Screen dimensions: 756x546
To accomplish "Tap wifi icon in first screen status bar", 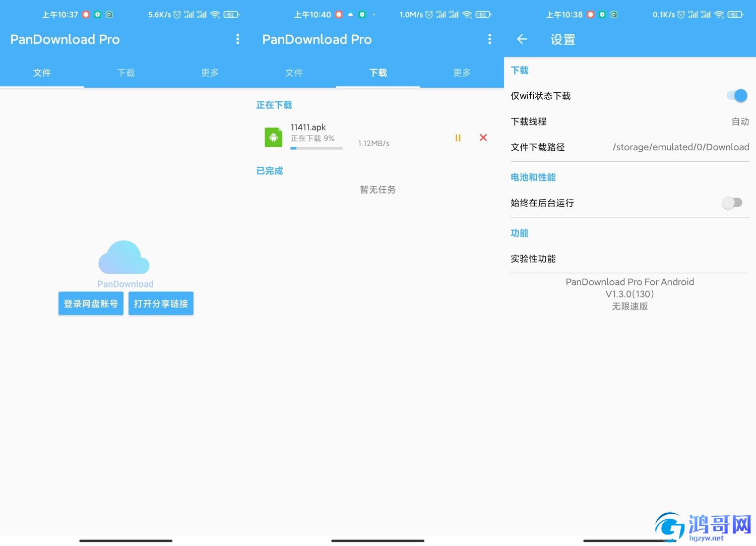I will (215, 15).
